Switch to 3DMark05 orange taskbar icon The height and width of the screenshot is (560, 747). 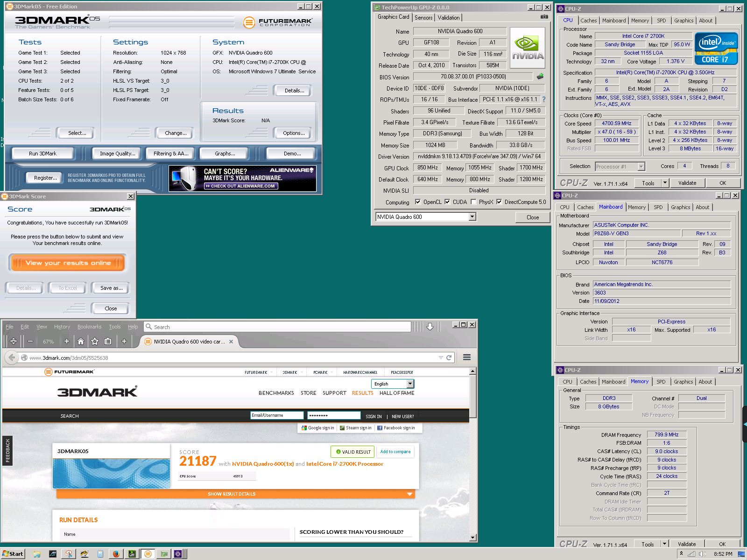pos(148,554)
